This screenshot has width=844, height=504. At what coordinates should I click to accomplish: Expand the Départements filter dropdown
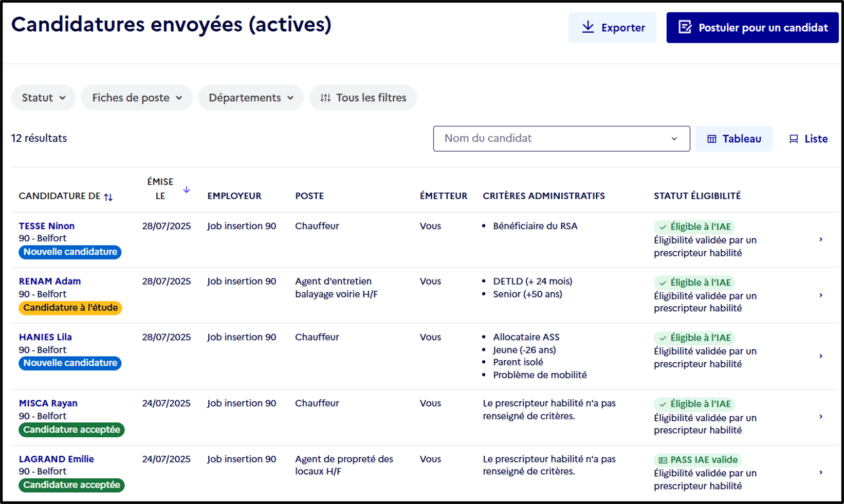[x=251, y=98]
